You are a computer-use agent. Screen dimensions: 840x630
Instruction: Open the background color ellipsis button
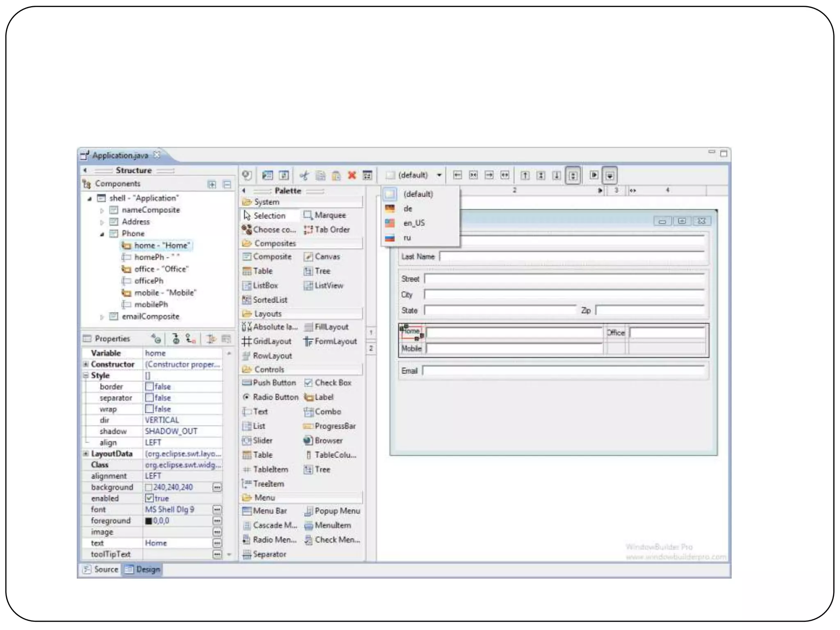tap(217, 487)
